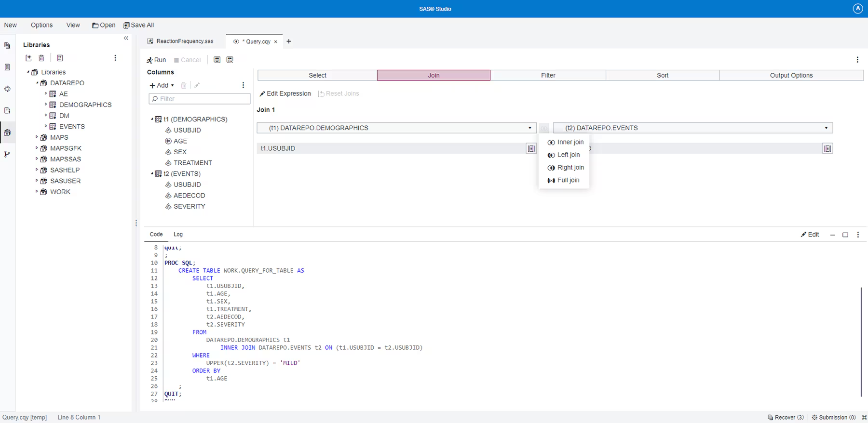This screenshot has width=868, height=423.
Task: Collapse the t2 (EVENTS) column group
Action: (x=152, y=173)
